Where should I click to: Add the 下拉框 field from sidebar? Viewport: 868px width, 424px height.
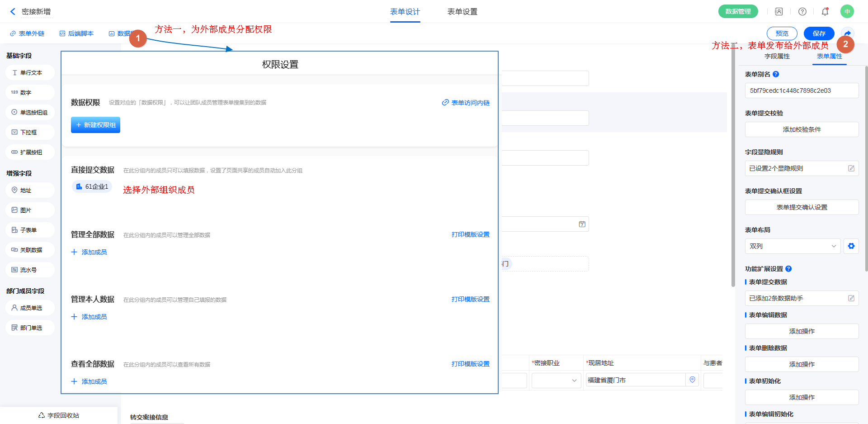(30, 132)
